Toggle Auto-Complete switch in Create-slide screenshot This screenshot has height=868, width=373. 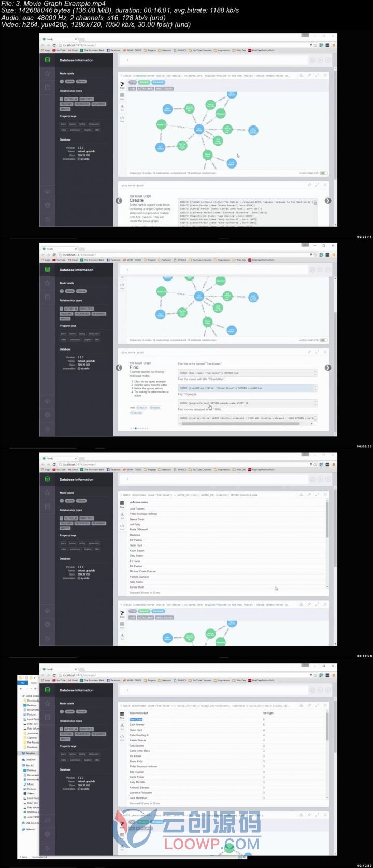tap(323, 173)
